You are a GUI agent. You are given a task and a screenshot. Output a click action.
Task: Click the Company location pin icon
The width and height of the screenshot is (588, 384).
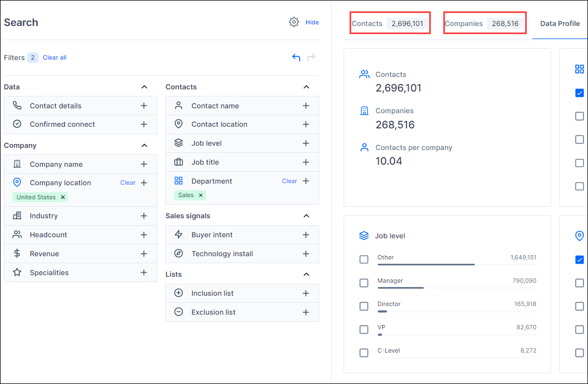[x=17, y=183]
